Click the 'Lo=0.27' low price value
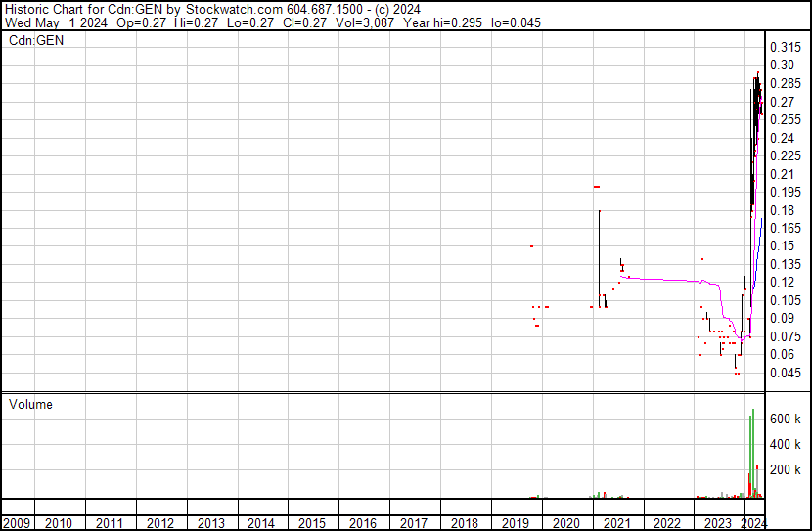Viewport: 812px width, 531px height. point(252,23)
